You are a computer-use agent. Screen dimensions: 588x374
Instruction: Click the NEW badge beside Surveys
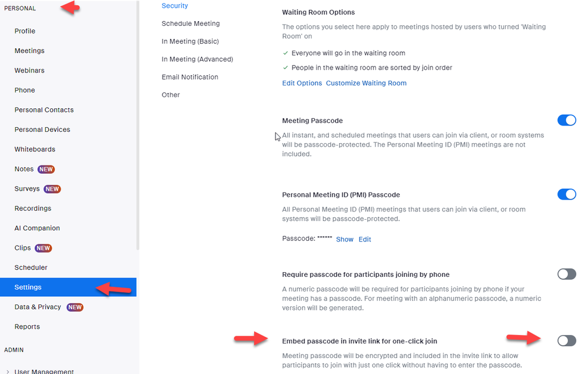[x=52, y=189]
